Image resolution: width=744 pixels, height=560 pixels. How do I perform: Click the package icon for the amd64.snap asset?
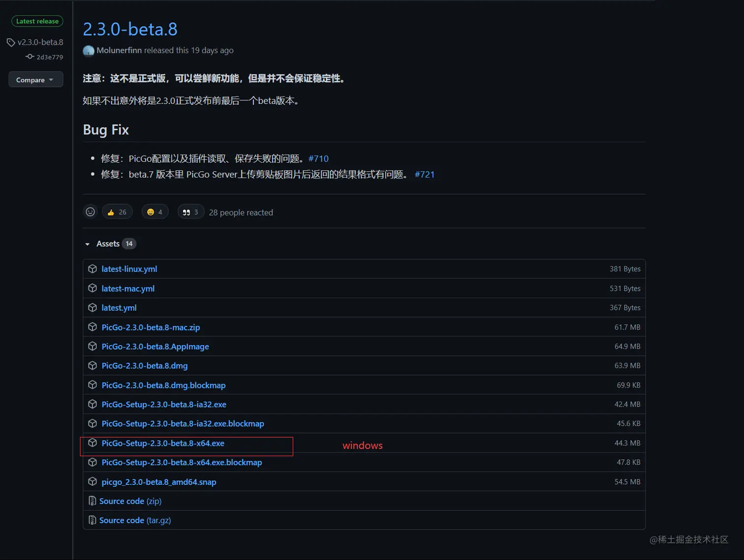[93, 481]
